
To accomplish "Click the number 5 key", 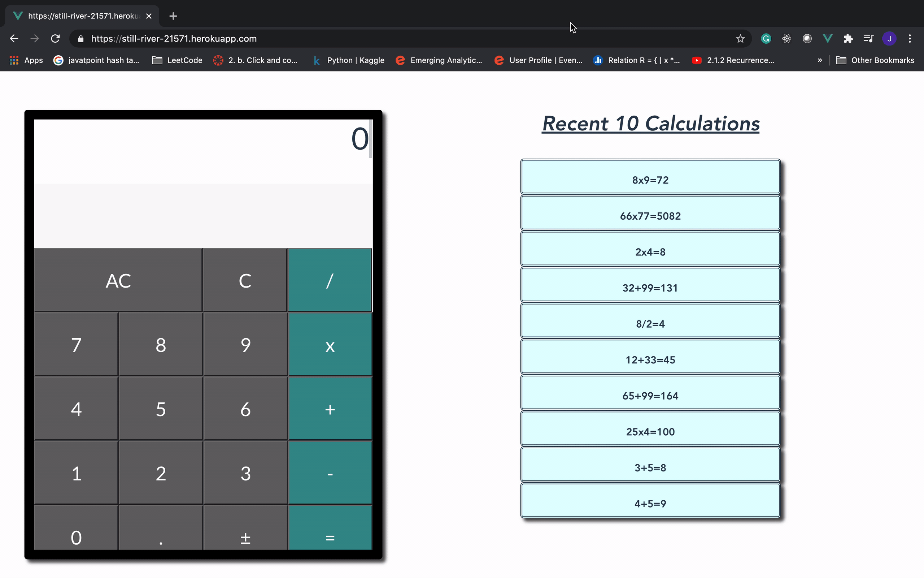I will [x=160, y=409].
